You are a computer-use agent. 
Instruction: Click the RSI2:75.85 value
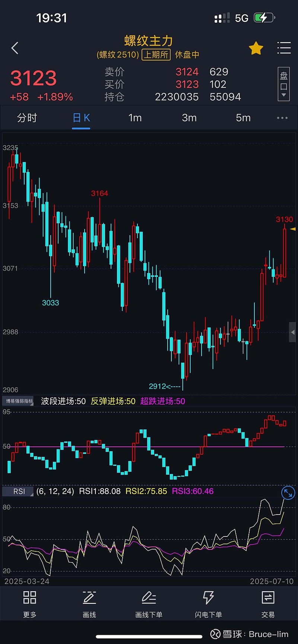point(146,491)
